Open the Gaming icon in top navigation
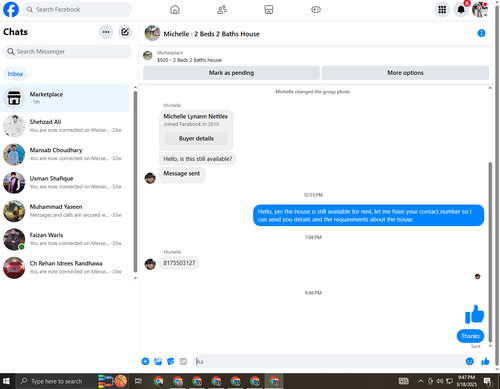This screenshot has width=500, height=389. point(316,10)
